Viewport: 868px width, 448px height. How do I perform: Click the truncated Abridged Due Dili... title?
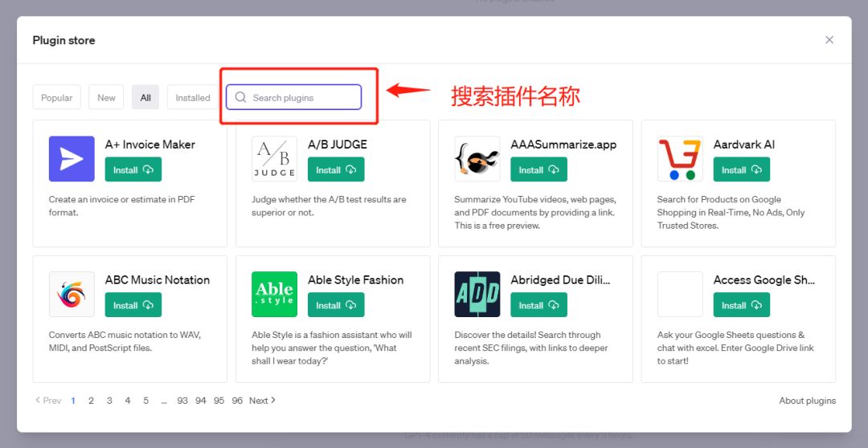[561, 280]
